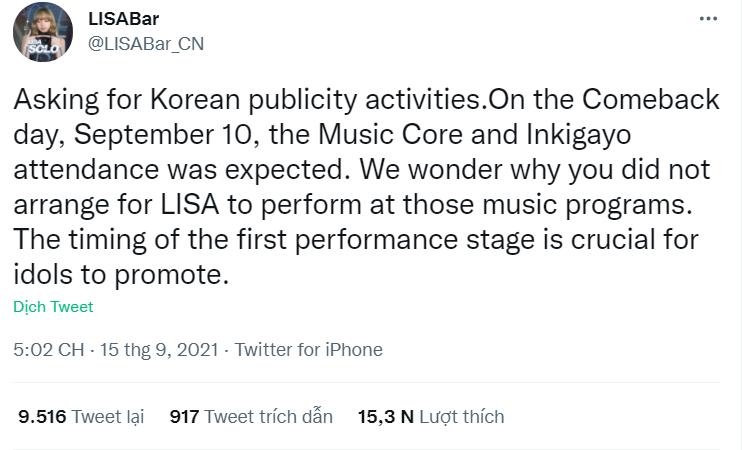The height and width of the screenshot is (450, 742).
Task: View the 9.516 retweets count number
Action: pyautogui.click(x=42, y=416)
